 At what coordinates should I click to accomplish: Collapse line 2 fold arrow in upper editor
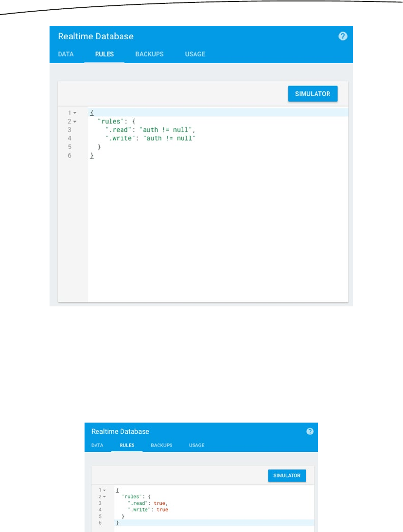(x=75, y=122)
